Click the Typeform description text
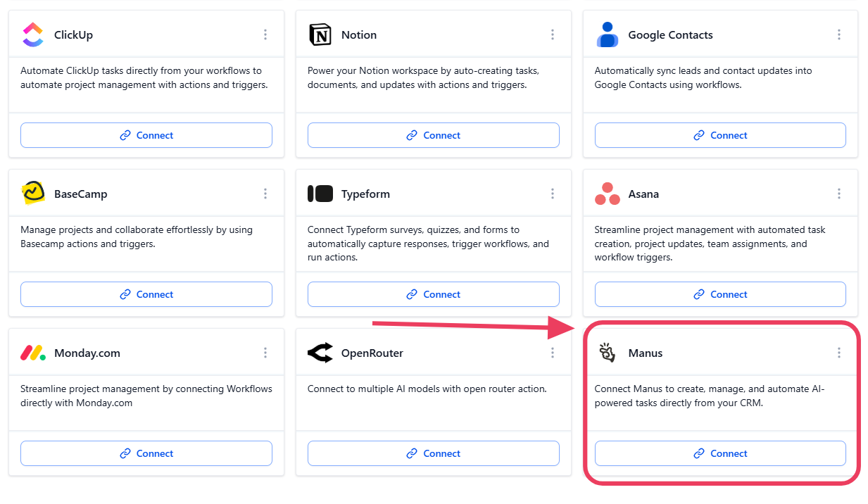 (428, 244)
